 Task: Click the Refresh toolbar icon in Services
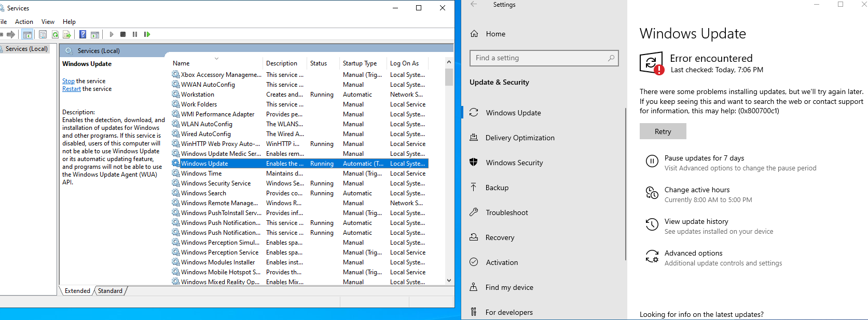pyautogui.click(x=55, y=34)
